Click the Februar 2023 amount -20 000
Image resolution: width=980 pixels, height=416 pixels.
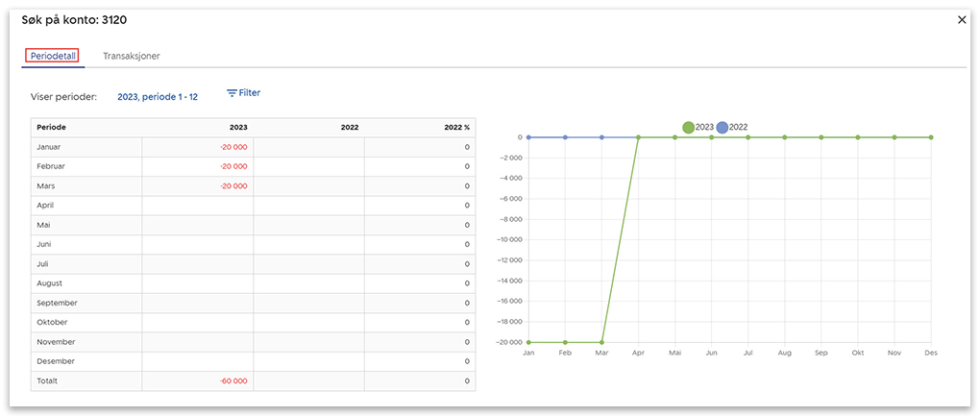[x=233, y=166]
